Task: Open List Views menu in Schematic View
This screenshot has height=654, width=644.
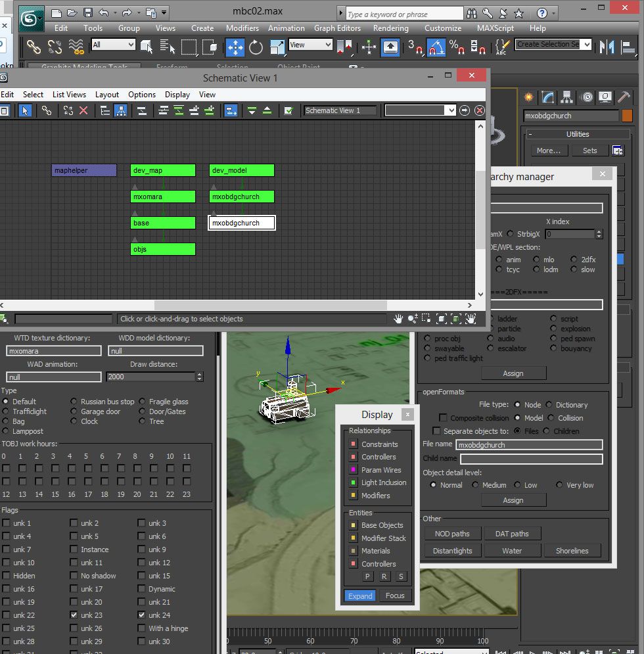Action: [69, 95]
